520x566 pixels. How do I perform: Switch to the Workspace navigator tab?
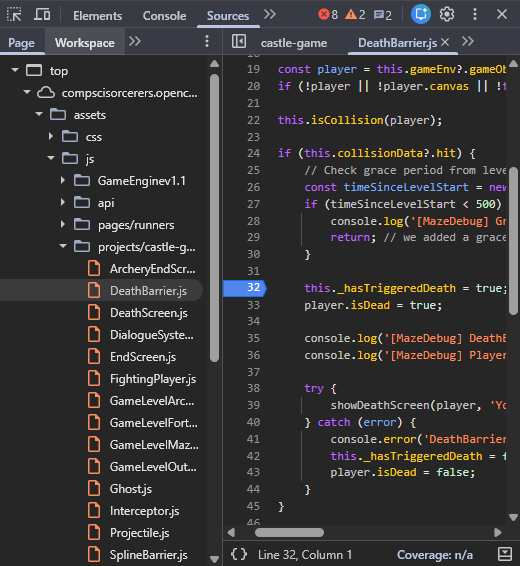click(x=85, y=43)
